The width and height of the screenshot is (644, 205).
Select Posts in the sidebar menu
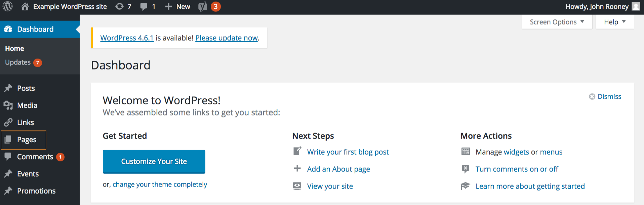pyautogui.click(x=26, y=88)
